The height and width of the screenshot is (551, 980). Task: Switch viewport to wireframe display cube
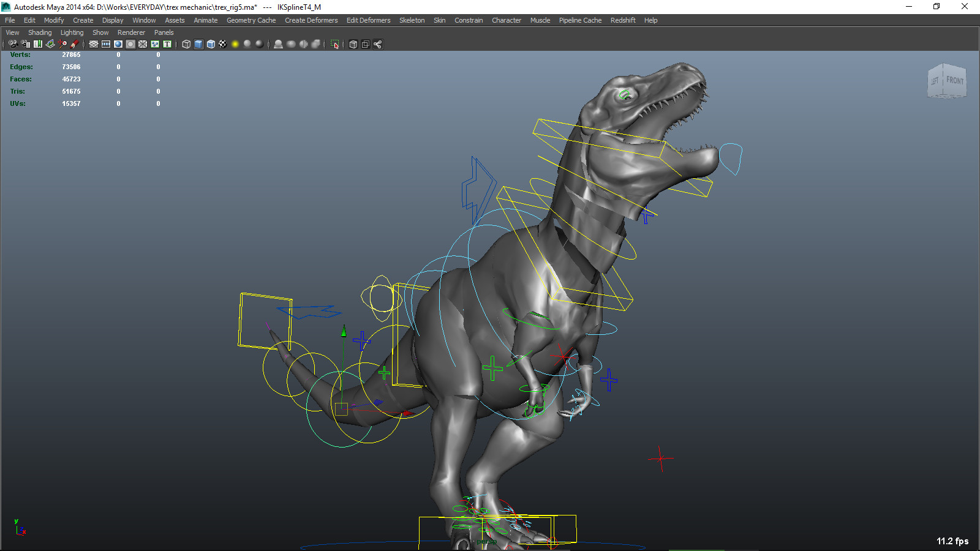click(186, 43)
